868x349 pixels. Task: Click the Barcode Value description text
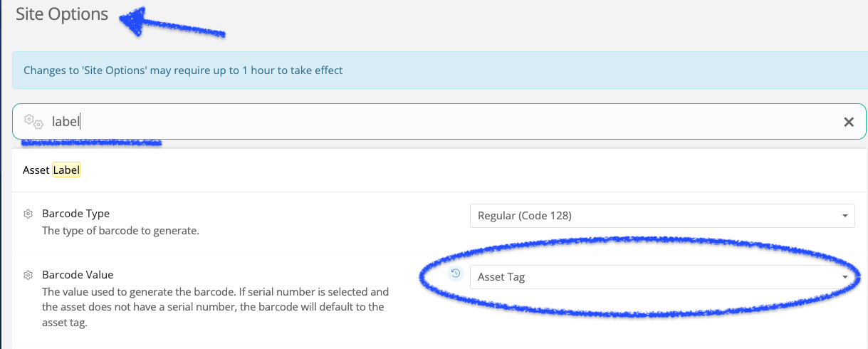point(215,307)
